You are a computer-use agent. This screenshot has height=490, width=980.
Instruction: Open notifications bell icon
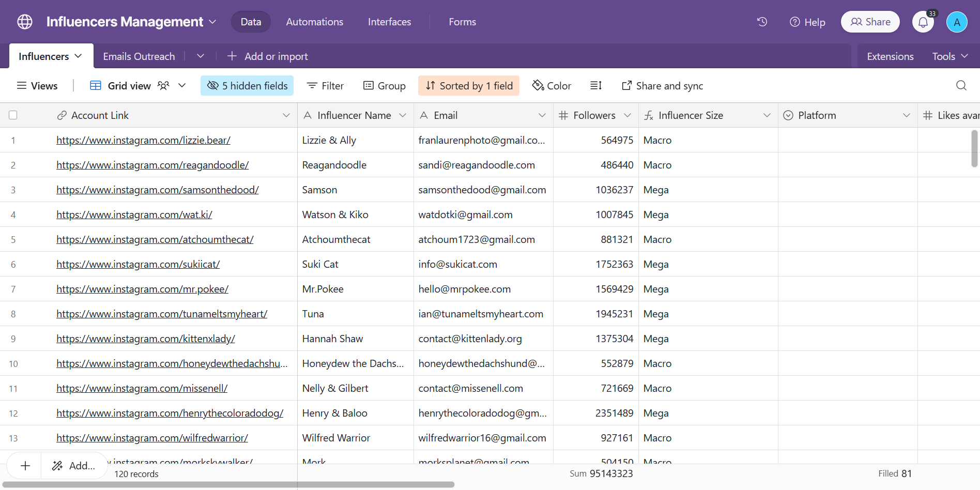[923, 22]
